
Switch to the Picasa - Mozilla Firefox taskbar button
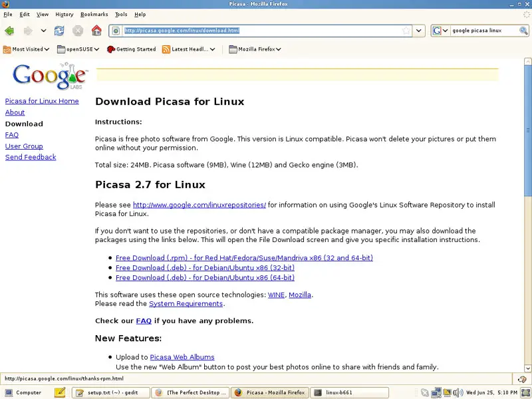[270, 392]
